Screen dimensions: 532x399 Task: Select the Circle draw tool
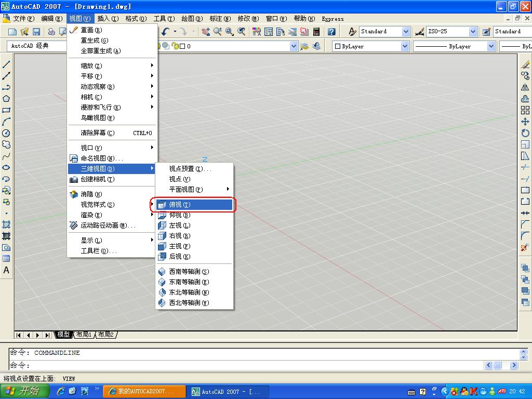[x=6, y=134]
